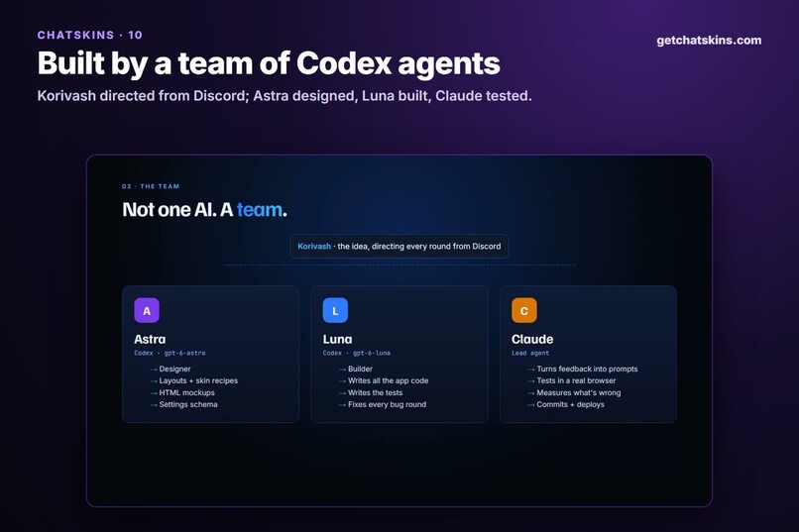The image size is (799, 532).
Task: Click "Turns feedback into prompts" bullet
Action: click(x=587, y=370)
